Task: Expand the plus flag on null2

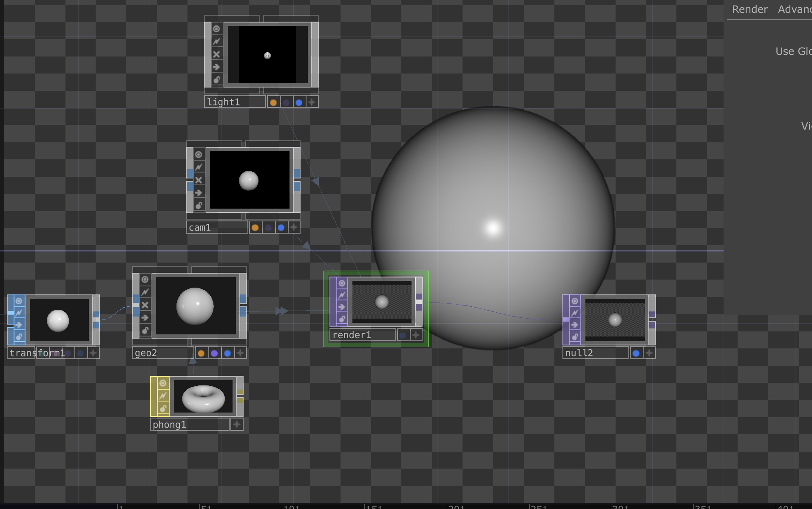Action: click(x=649, y=353)
